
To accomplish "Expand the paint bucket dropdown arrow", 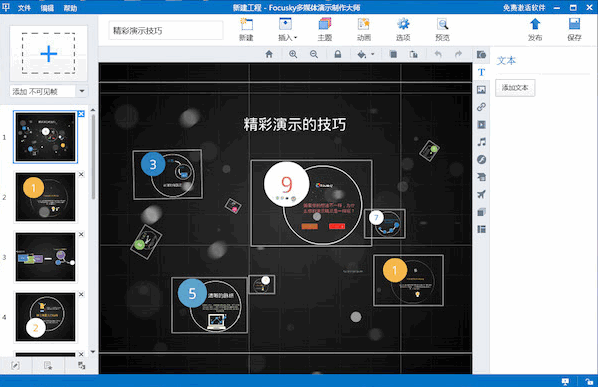I will (x=373, y=54).
